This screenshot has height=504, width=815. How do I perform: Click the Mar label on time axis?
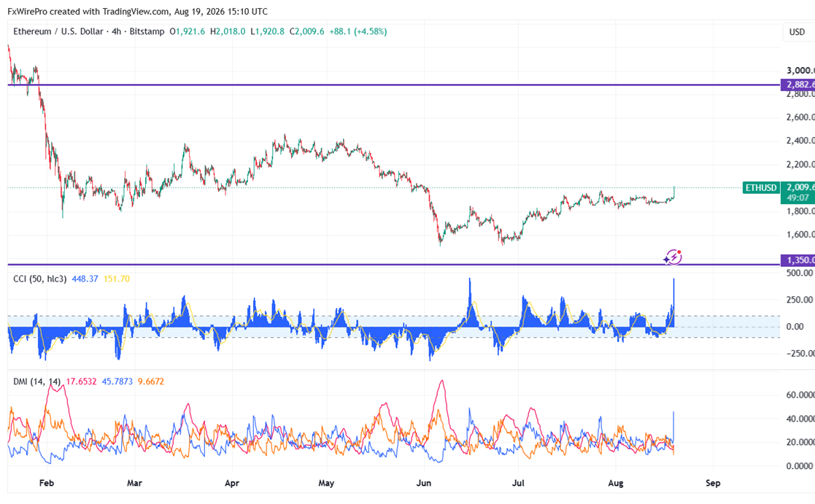coord(134,484)
